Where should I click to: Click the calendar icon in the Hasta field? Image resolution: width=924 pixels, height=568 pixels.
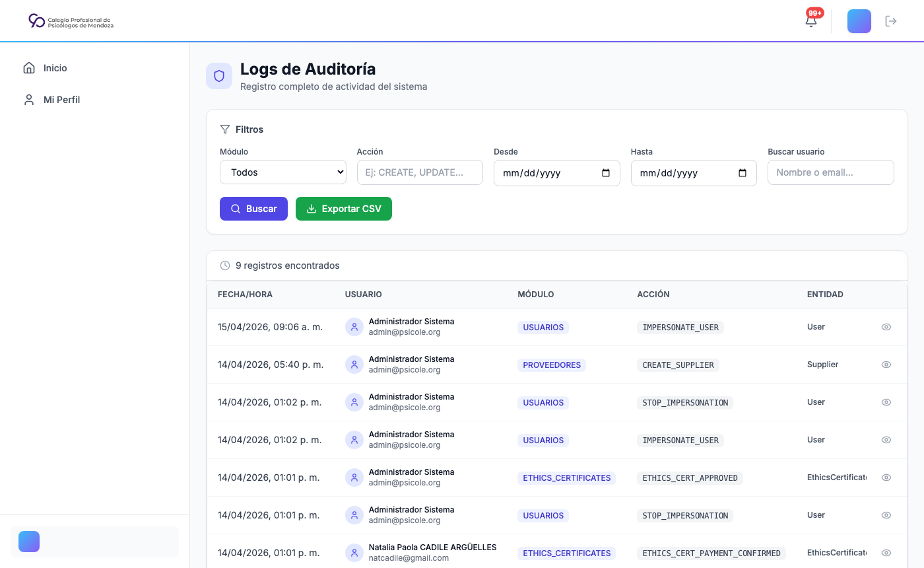pyautogui.click(x=742, y=173)
